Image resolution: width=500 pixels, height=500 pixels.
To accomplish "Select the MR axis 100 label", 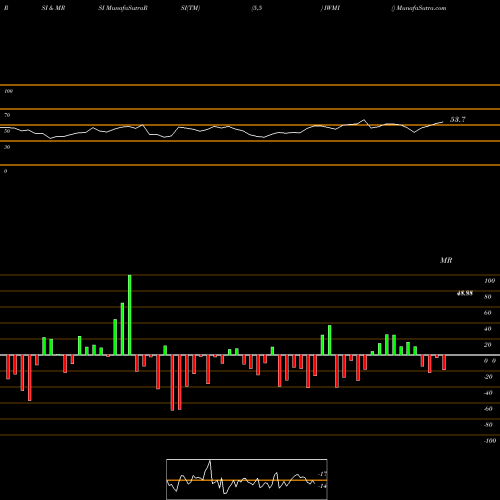I will 489,281.
